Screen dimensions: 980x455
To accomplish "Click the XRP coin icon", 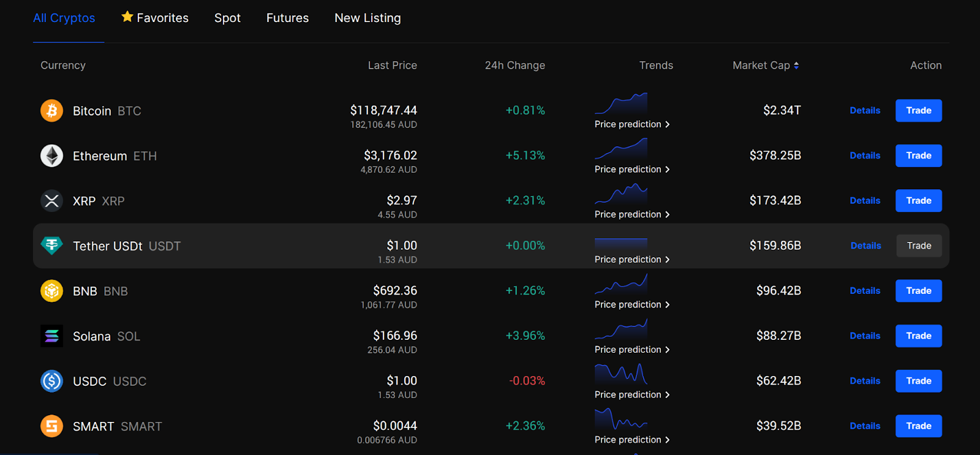I will [x=51, y=201].
